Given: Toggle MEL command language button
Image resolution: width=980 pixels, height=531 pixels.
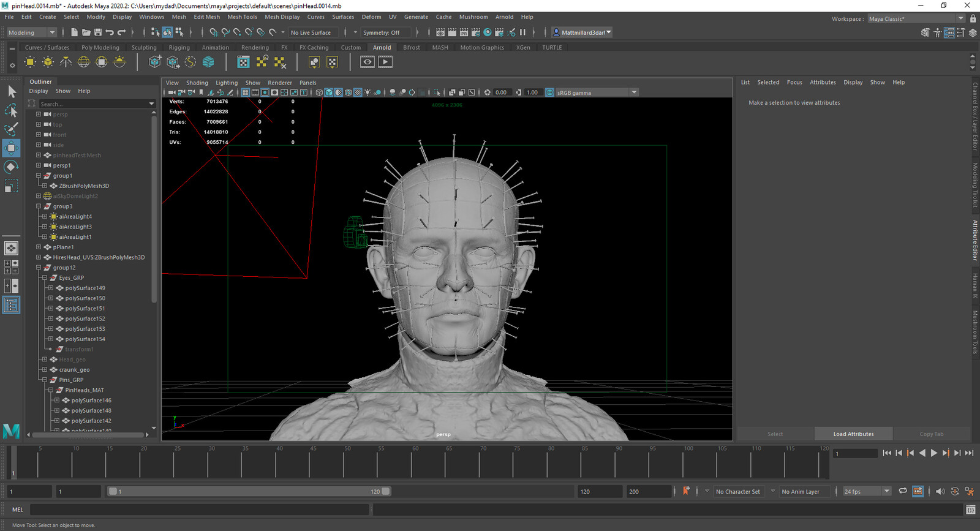Looking at the screenshot, I should tap(17, 510).
